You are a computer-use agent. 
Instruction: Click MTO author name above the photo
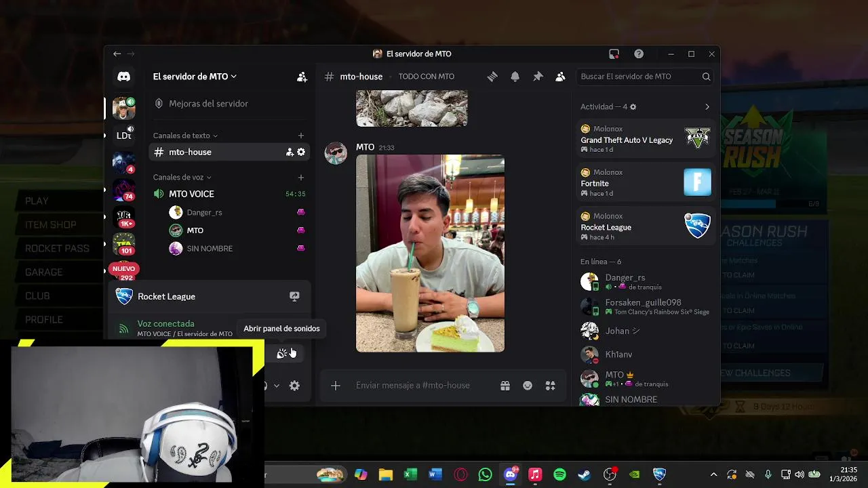click(x=365, y=147)
